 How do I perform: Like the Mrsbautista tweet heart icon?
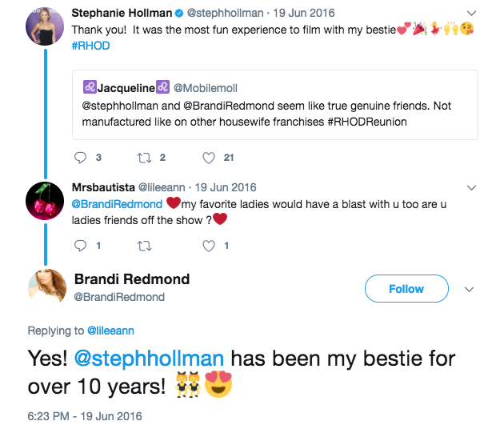pyautogui.click(x=209, y=246)
